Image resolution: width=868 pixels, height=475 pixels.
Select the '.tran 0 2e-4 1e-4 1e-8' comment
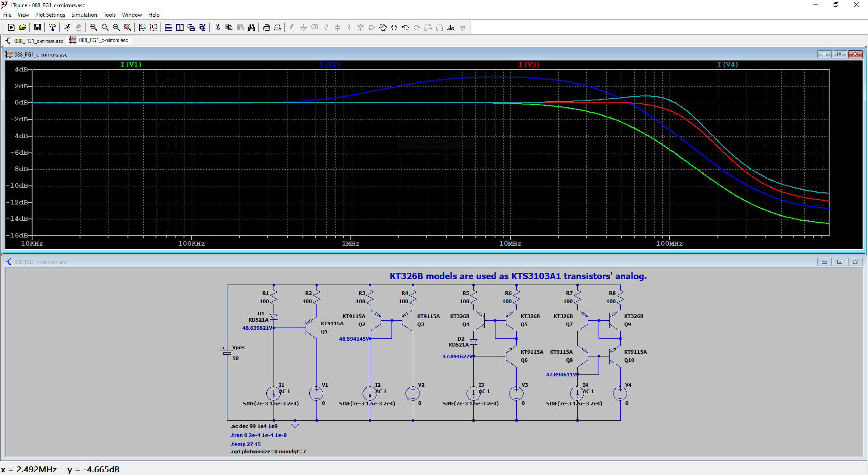[258, 435]
